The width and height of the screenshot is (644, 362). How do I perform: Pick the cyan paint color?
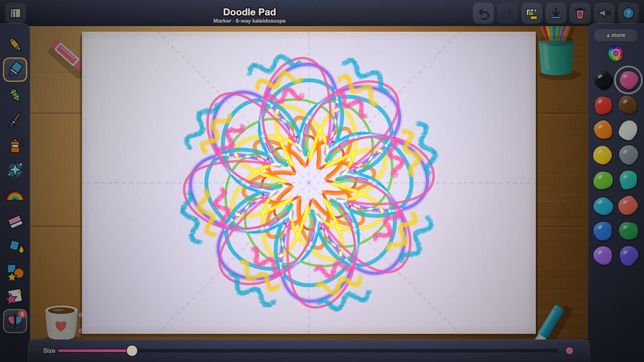click(603, 205)
